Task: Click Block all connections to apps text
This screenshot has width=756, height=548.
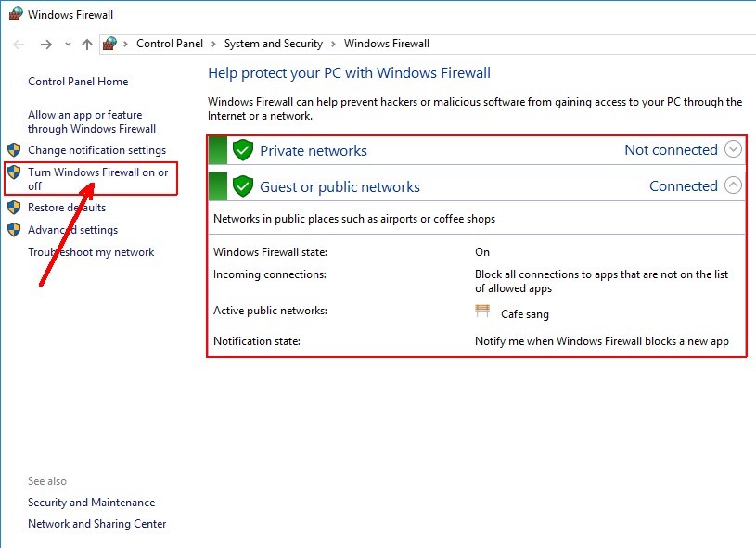Action: click(x=602, y=281)
